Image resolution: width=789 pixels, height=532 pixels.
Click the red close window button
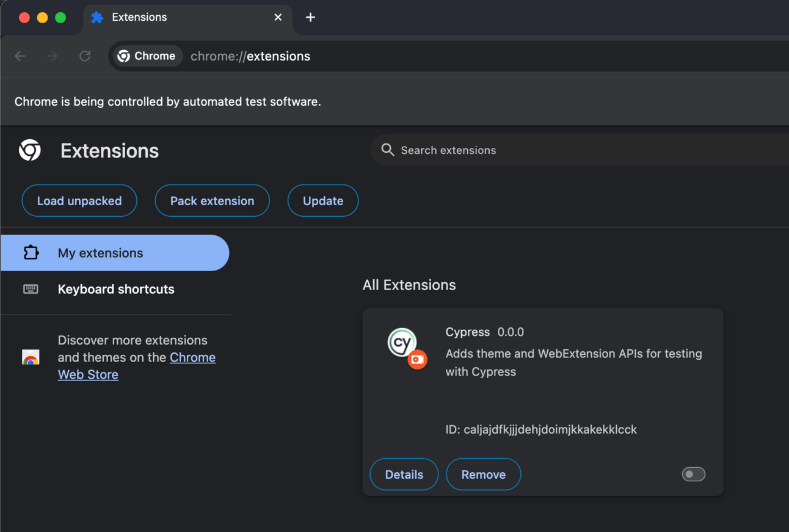24,17
